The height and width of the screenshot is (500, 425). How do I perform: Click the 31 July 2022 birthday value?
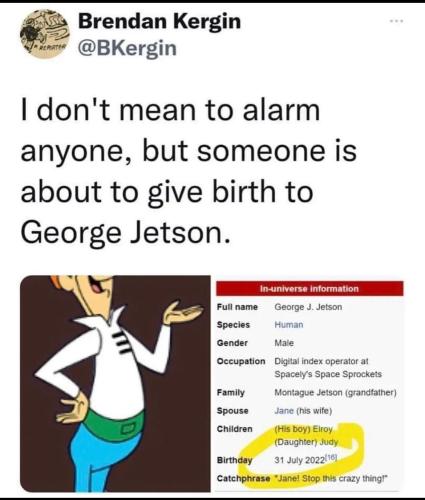tap(299, 460)
